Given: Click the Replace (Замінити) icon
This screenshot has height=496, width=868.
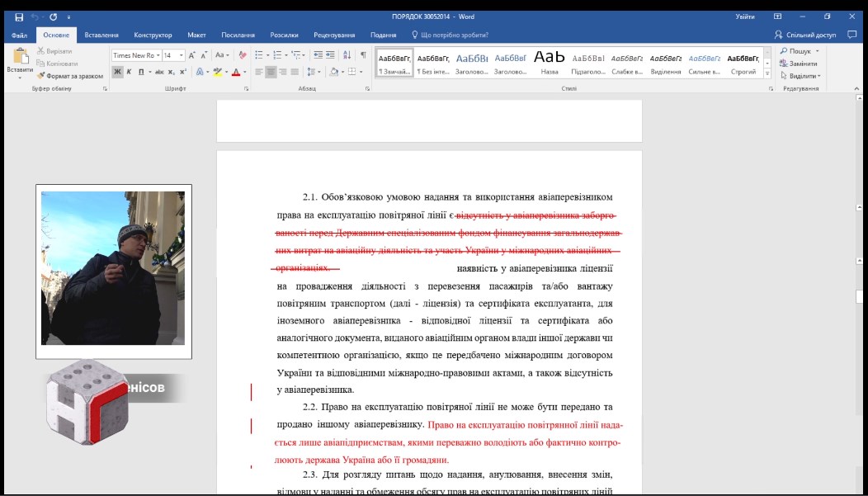Looking at the screenshot, I should click(x=783, y=64).
